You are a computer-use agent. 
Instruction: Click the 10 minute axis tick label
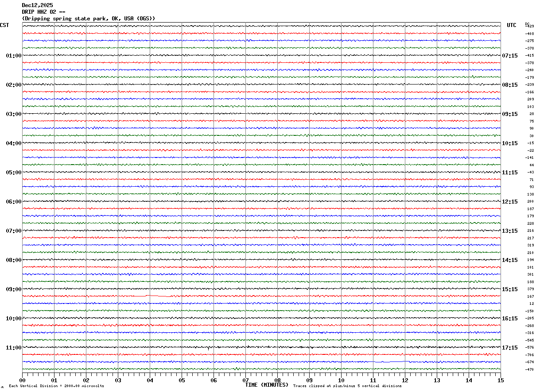[341, 380]
